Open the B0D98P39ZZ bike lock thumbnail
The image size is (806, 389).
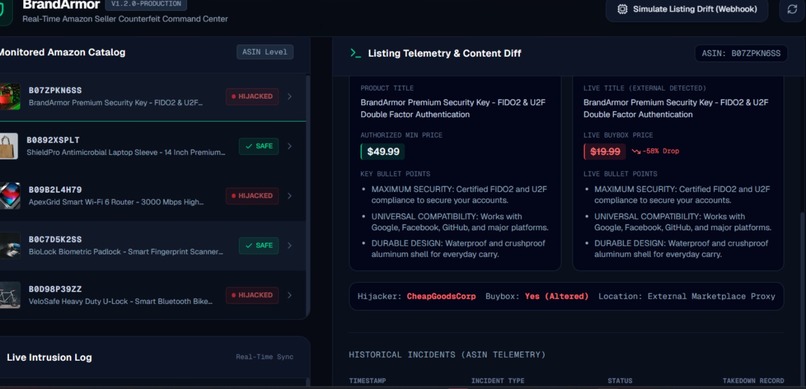coord(9,295)
